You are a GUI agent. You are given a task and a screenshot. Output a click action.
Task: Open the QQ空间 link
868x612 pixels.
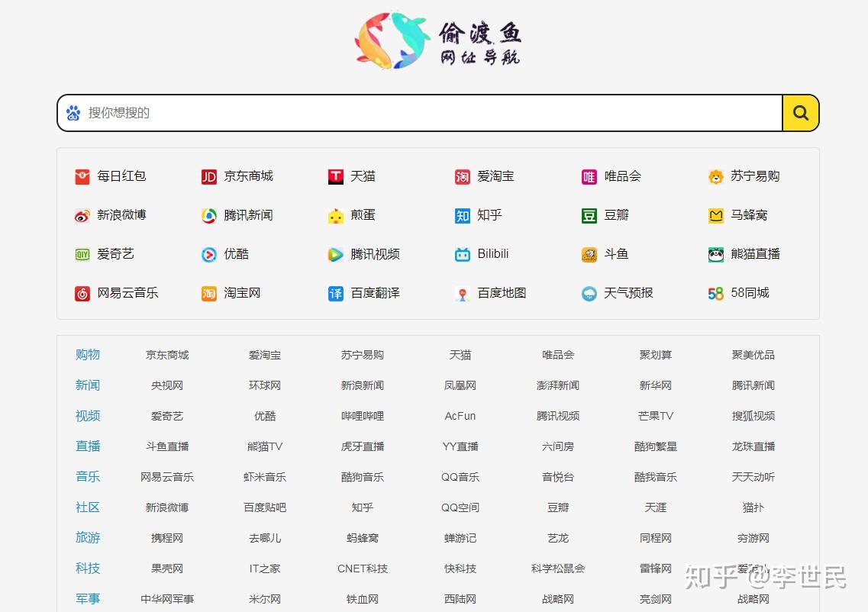(460, 507)
